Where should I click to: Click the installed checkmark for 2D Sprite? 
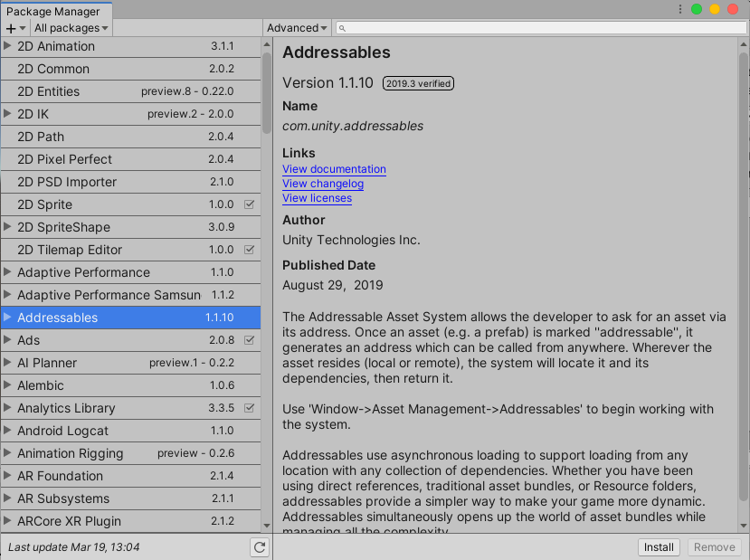point(250,204)
